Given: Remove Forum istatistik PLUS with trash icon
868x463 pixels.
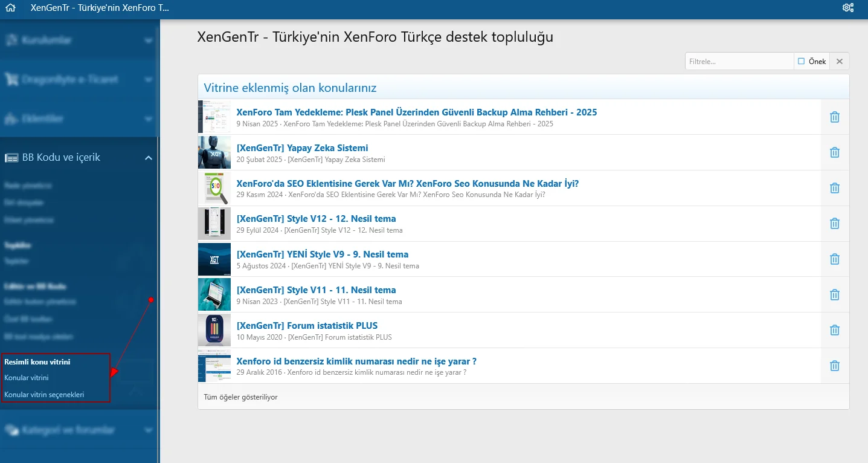Looking at the screenshot, I should (x=834, y=331).
